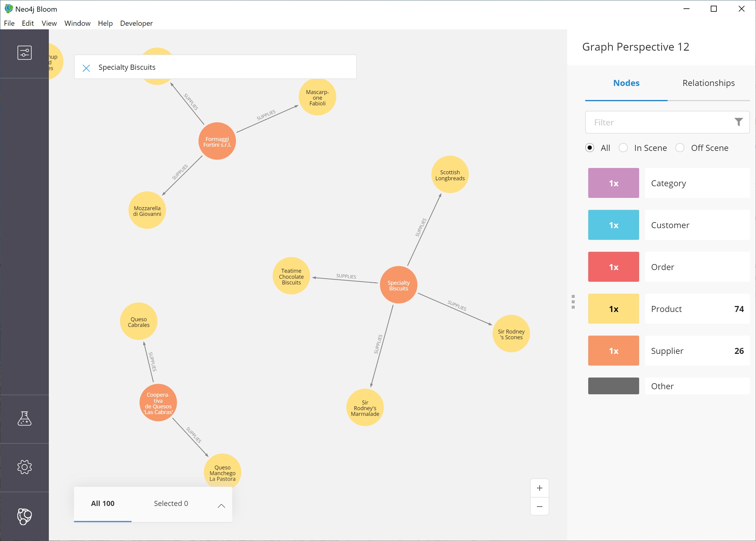Click SUPPLIES label toward Sir Rodney's Scones

[x=457, y=305]
